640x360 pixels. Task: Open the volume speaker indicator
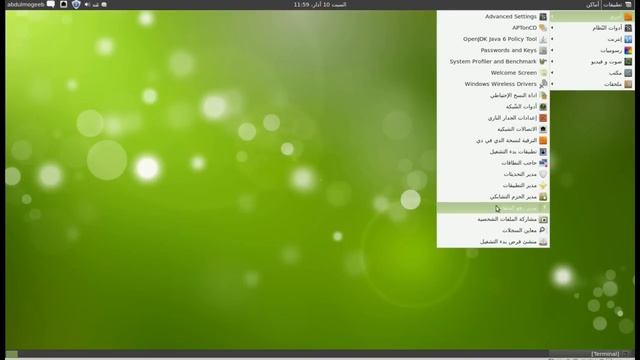coord(87,4)
